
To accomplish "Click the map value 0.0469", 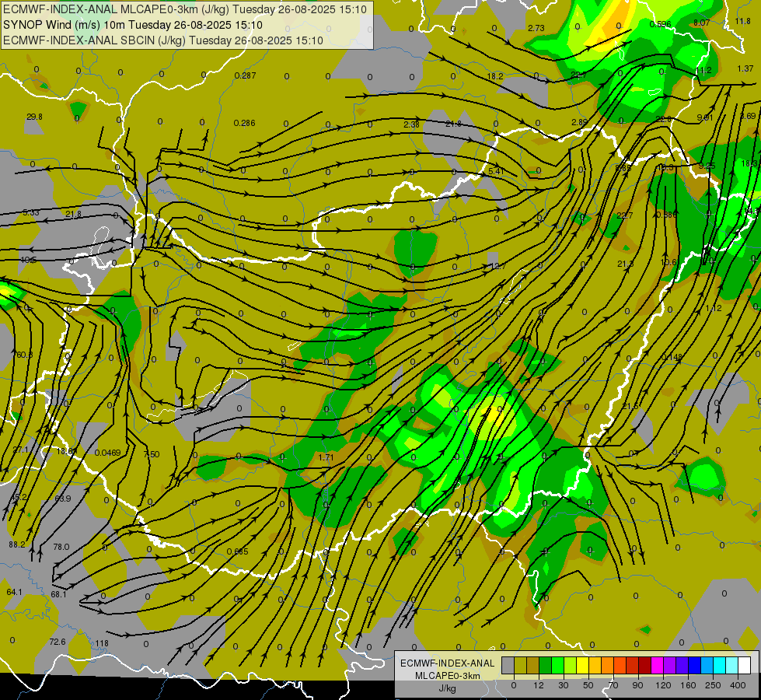I will click(x=107, y=453).
